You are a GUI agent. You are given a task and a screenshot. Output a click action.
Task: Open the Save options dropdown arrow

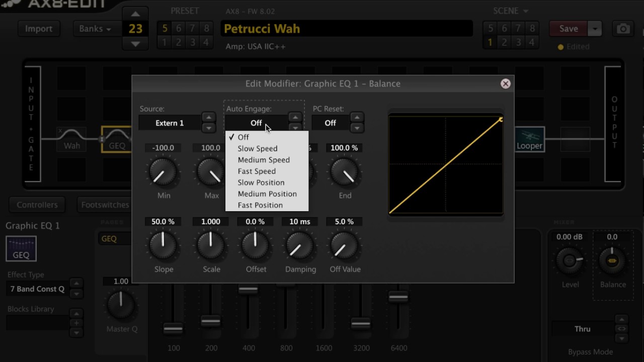595,29
